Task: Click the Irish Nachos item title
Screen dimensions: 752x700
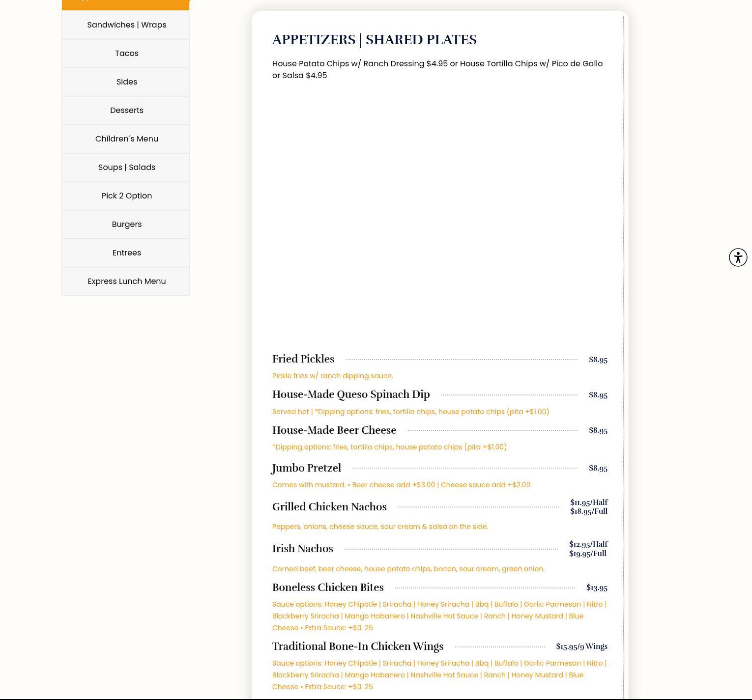Action: click(x=303, y=549)
